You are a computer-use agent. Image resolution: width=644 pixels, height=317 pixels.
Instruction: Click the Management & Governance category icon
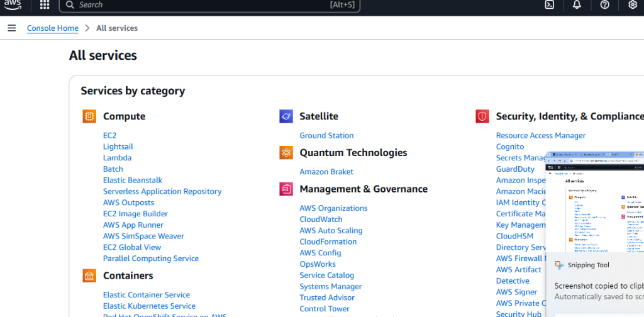coord(286,189)
